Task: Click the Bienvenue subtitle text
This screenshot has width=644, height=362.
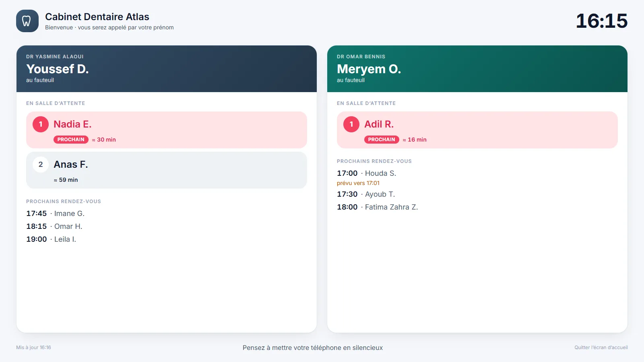Action: (x=109, y=27)
